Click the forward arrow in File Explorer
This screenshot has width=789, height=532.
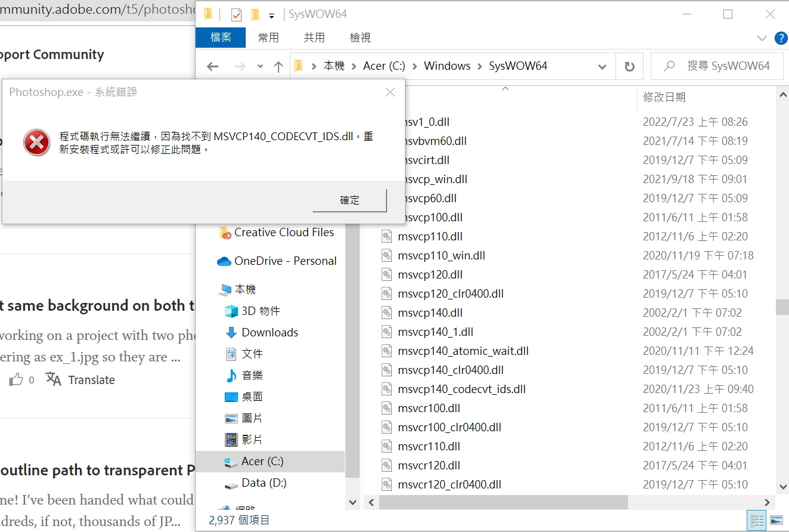pos(240,66)
